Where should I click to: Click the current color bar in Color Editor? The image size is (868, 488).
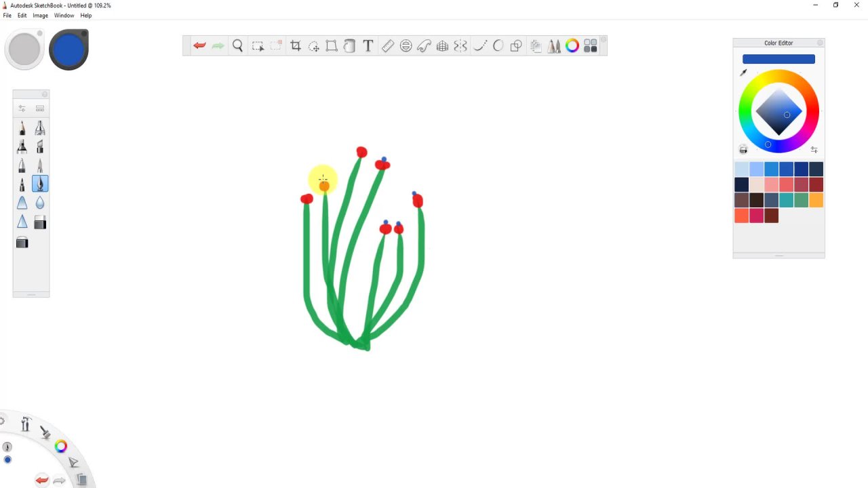[778, 59]
